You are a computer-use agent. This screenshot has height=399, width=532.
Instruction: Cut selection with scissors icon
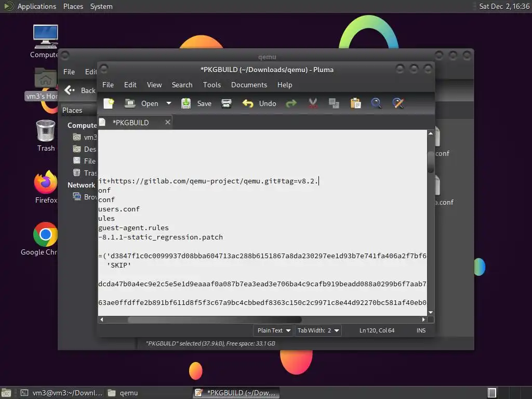pyautogui.click(x=313, y=103)
